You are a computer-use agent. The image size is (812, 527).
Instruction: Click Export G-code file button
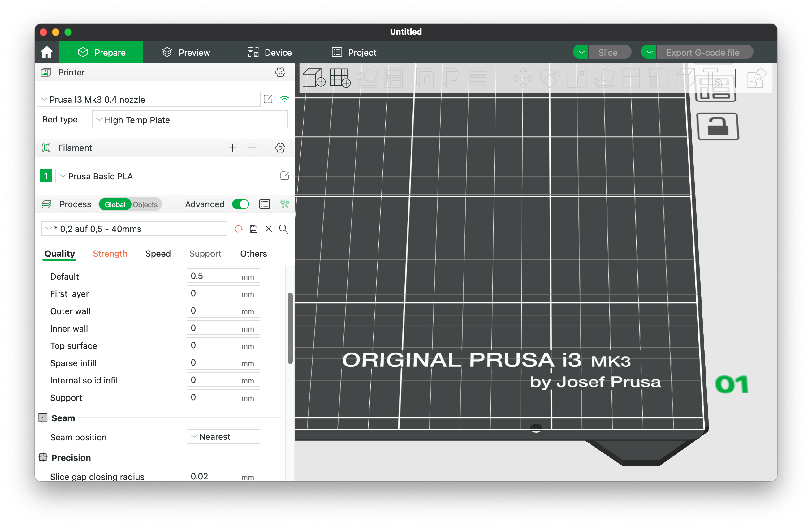(x=705, y=52)
